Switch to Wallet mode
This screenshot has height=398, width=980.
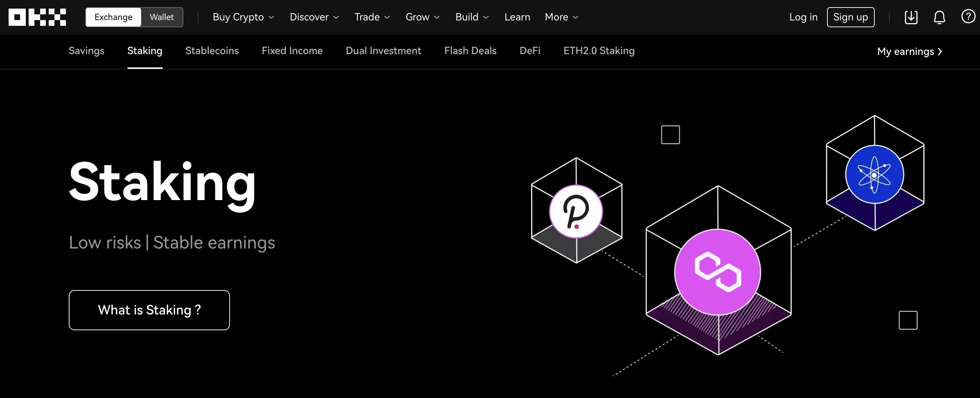(162, 17)
